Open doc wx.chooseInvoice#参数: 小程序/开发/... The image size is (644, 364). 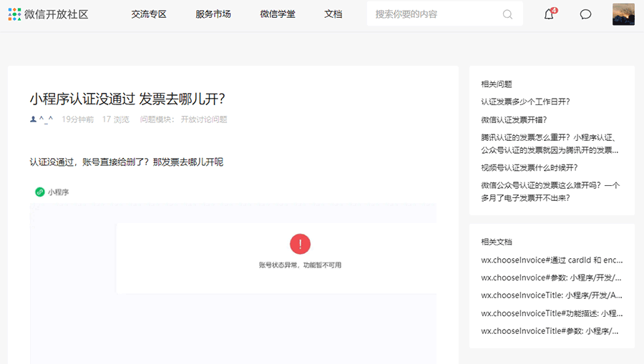tap(551, 277)
